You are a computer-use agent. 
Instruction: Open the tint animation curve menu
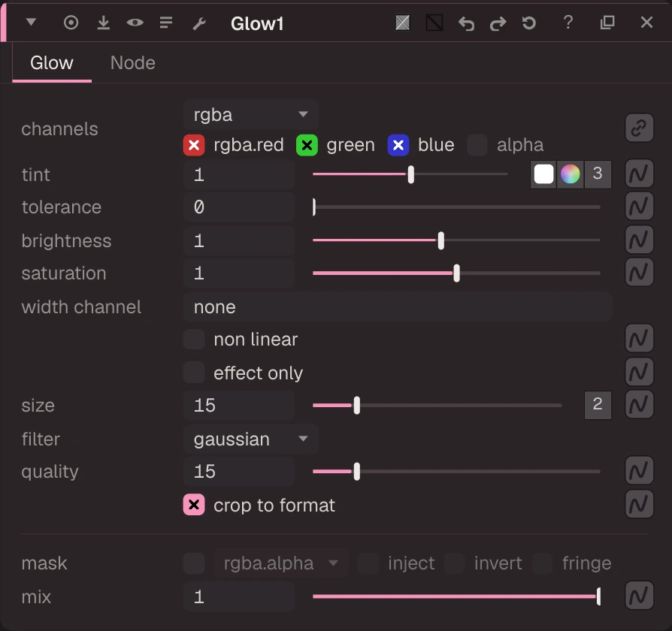coord(639,174)
